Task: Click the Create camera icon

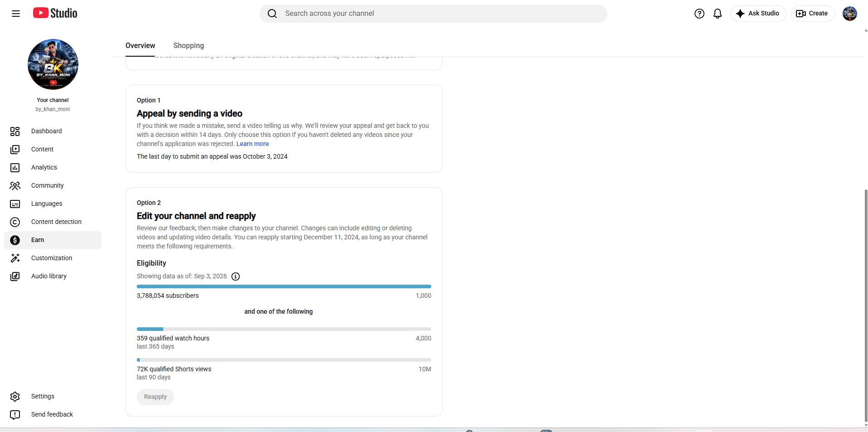Action: point(801,14)
